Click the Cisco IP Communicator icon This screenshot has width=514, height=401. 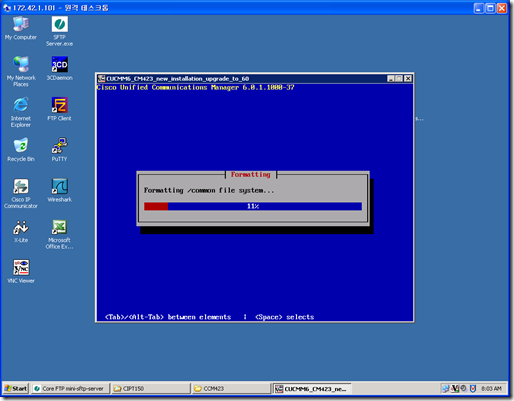[21, 193]
